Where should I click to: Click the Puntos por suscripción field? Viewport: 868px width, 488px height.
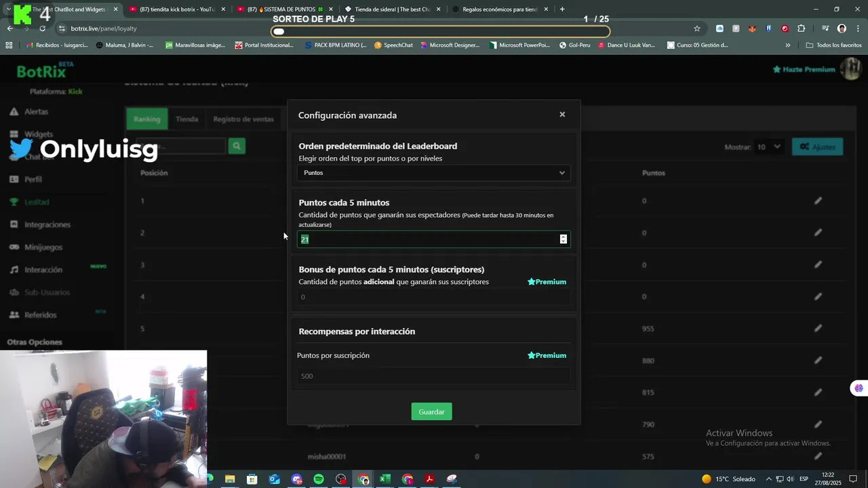[433, 376]
